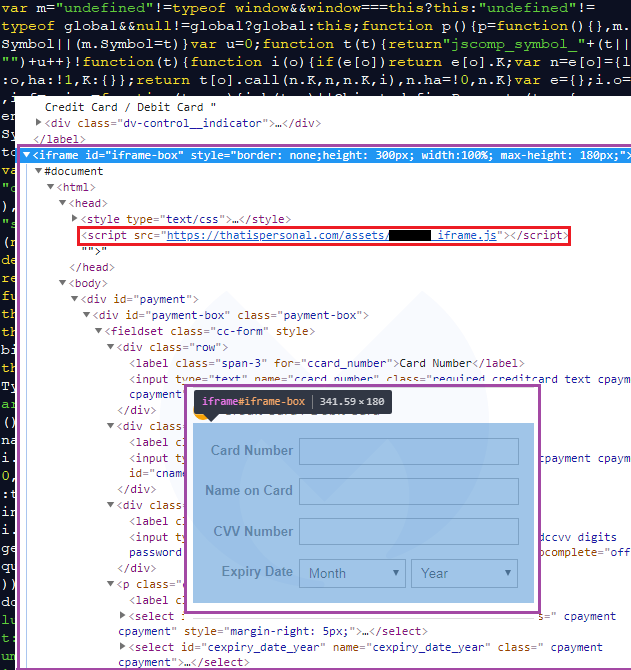Viewport: 631px width, 670px height.
Task: Collapse the head element node
Action: point(63,203)
